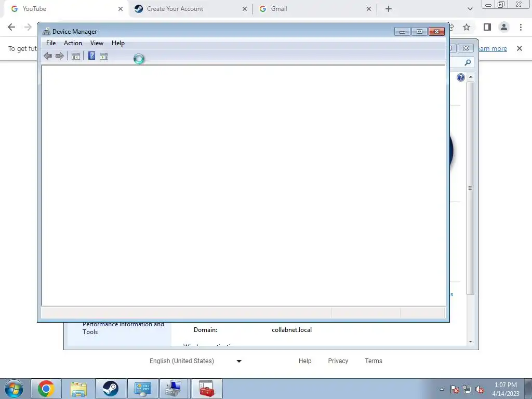Image resolution: width=532 pixels, height=399 pixels.
Task: Toggle Show/Hide Console Tree toolbar icon
Action: coord(76,56)
